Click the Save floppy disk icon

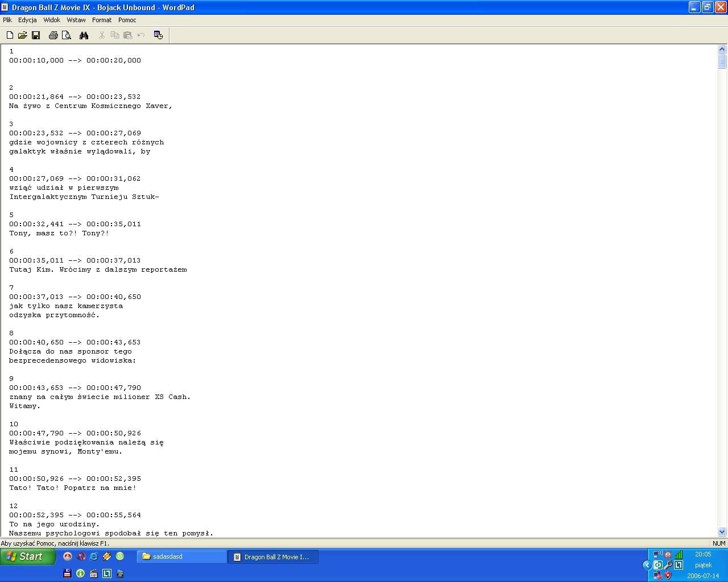coord(35,35)
